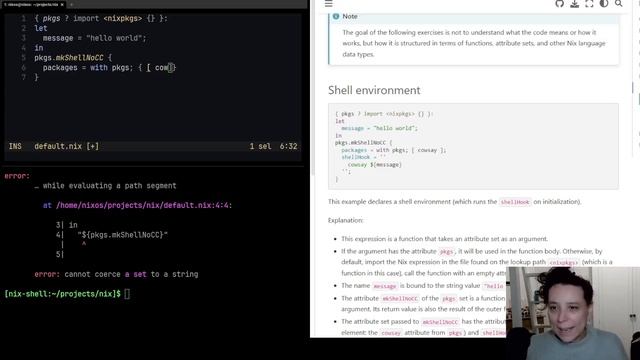Click editor line 5 pkgs.mkShellNoCC
The image size is (640, 360).
(73, 58)
